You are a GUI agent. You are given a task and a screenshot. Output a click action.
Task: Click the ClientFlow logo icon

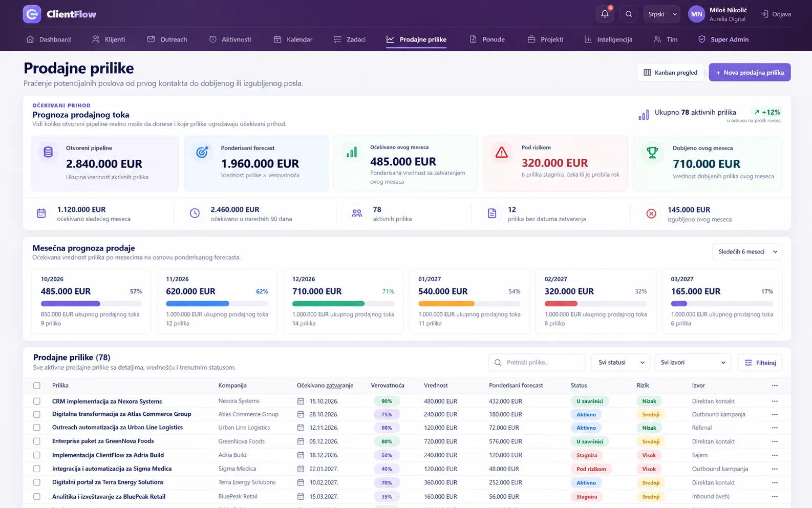pyautogui.click(x=32, y=14)
